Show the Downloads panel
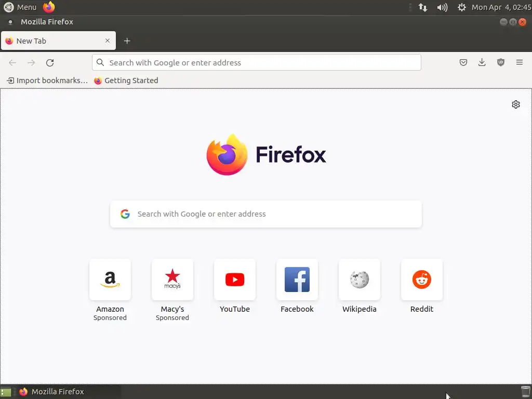Viewport: 532px width, 399px height. click(x=482, y=62)
